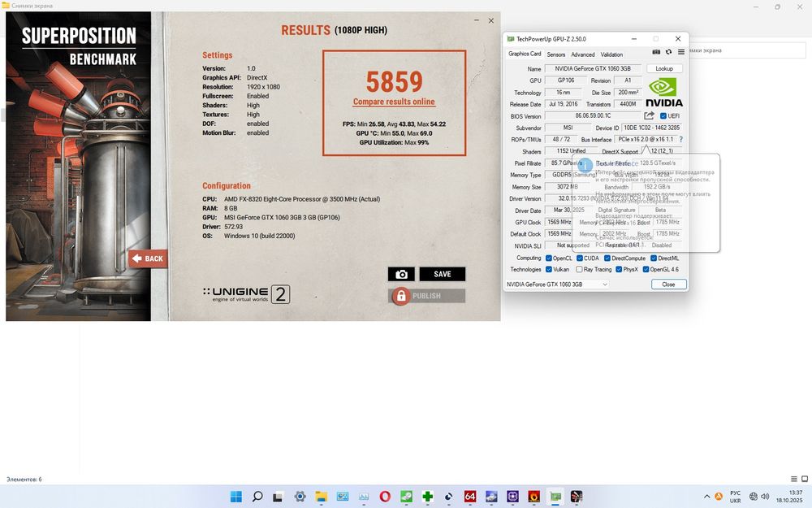The width and height of the screenshot is (812, 508).
Task: Click the Avast orange tray icon
Action: tap(719, 497)
